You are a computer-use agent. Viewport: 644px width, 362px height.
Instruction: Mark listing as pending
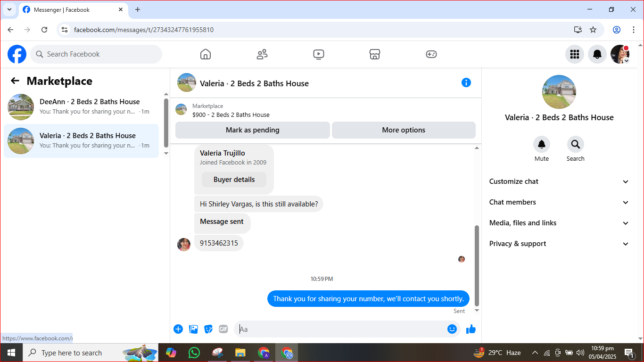(253, 130)
